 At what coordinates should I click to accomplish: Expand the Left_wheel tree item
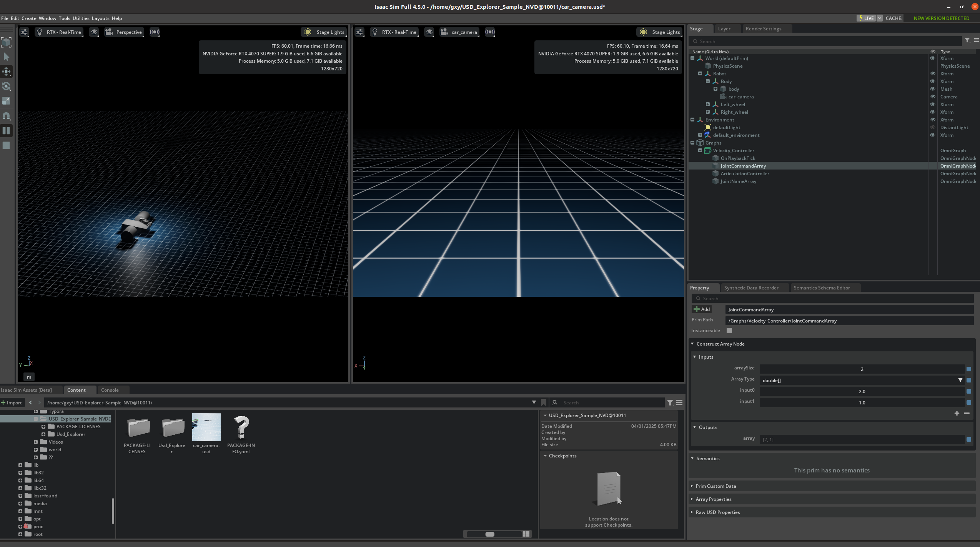[708, 104]
